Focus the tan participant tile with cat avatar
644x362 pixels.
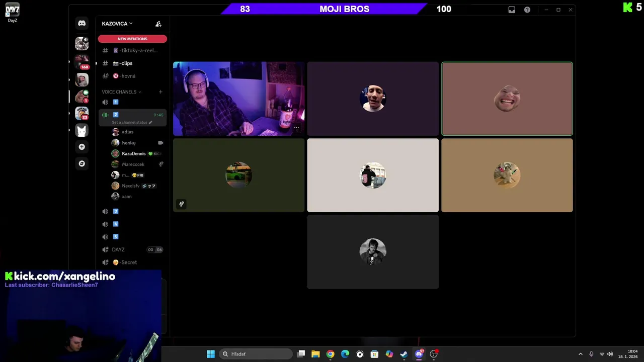point(507,175)
